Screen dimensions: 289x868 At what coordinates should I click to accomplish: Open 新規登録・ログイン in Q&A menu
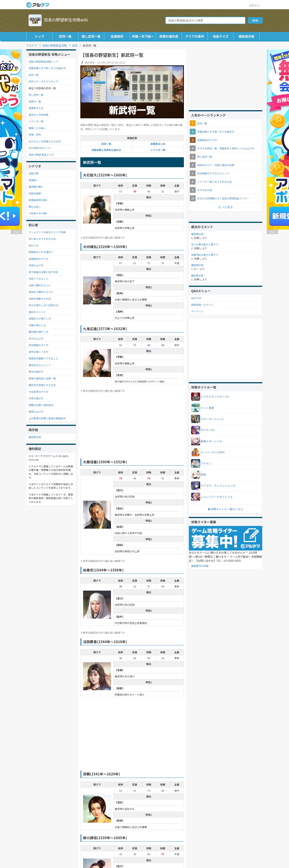point(202,305)
